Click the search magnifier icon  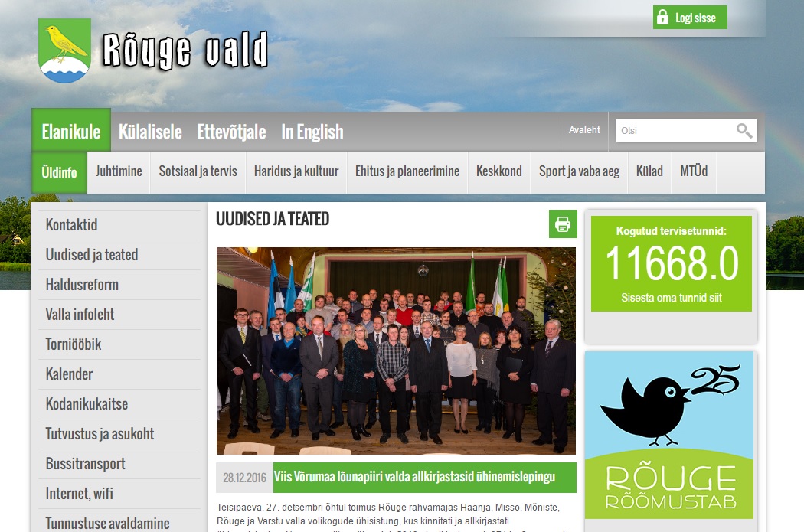[744, 131]
